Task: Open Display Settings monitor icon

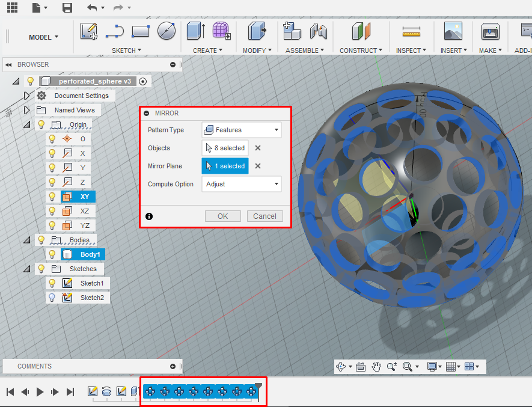Action: click(x=432, y=367)
